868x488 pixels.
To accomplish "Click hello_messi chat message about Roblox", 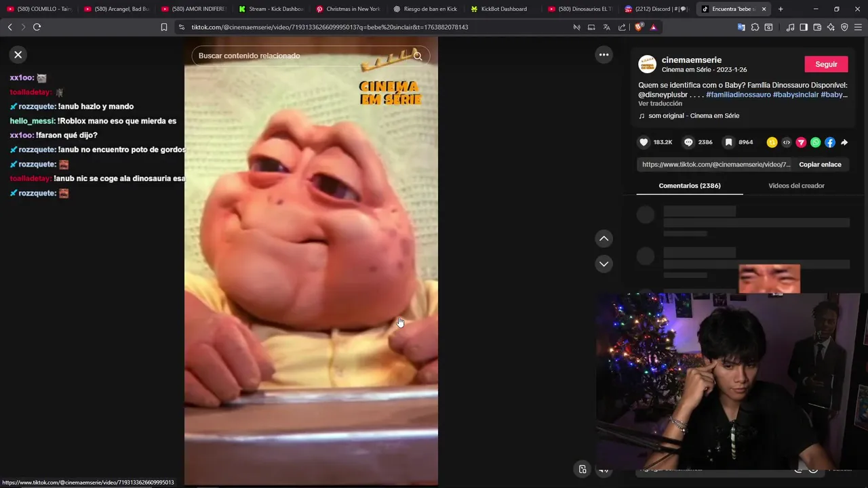I will tap(93, 121).
